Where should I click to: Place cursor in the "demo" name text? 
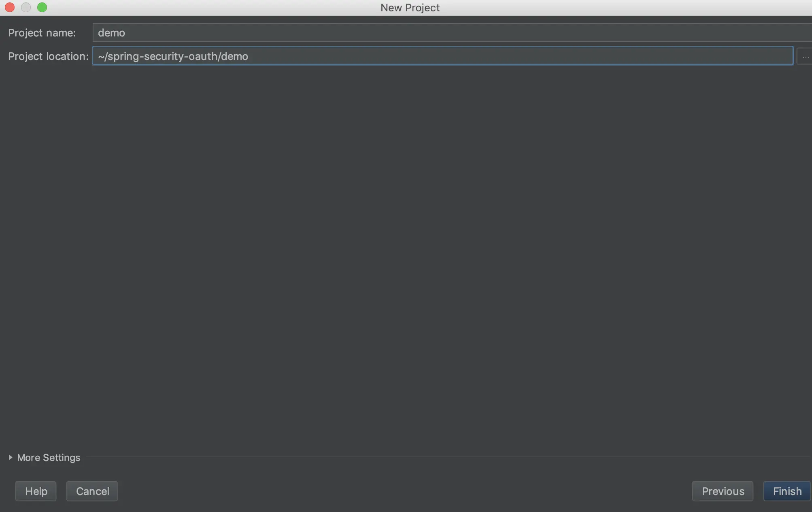[x=111, y=33]
